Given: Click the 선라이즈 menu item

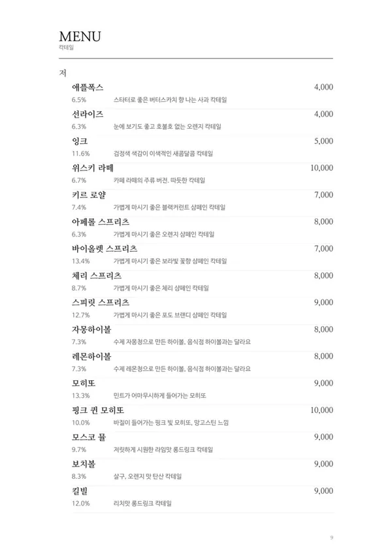Looking at the screenshot, I should (88, 114).
